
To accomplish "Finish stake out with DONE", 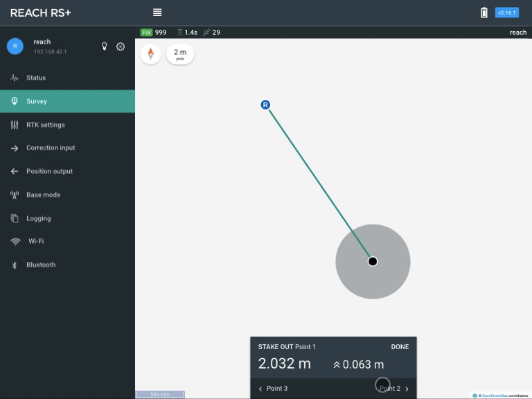I will tap(400, 347).
